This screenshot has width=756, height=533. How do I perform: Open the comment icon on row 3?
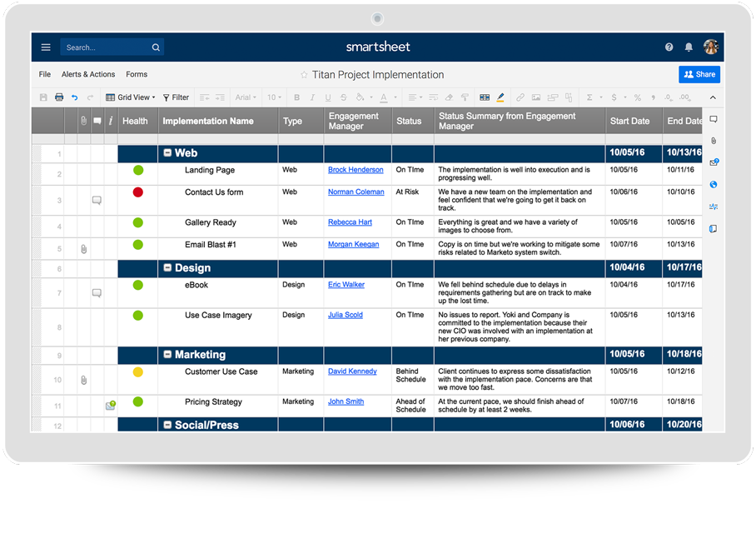coord(97,200)
